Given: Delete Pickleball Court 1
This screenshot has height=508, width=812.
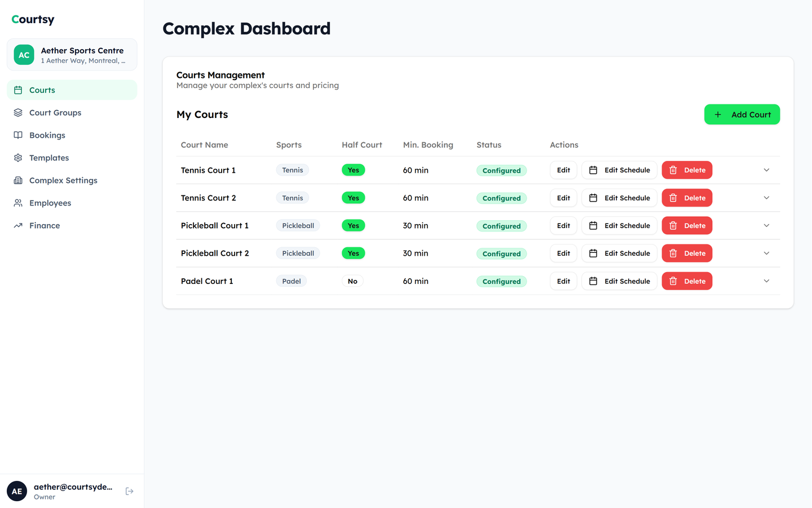Looking at the screenshot, I should pos(687,226).
